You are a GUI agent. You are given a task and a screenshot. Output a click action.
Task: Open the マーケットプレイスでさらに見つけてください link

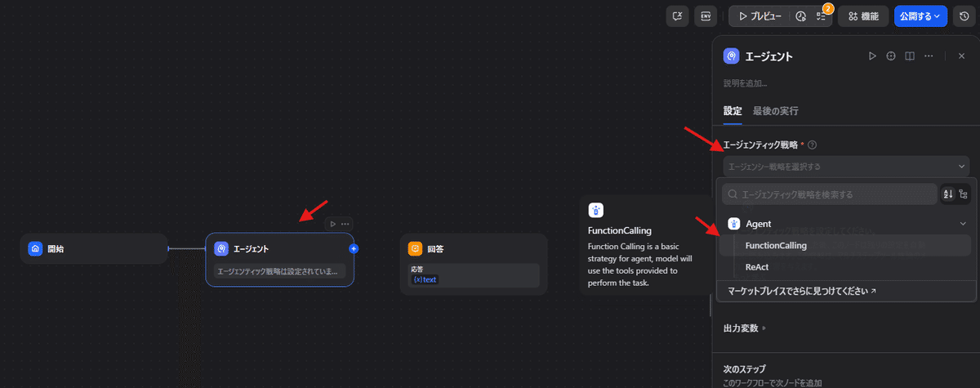tap(791, 291)
